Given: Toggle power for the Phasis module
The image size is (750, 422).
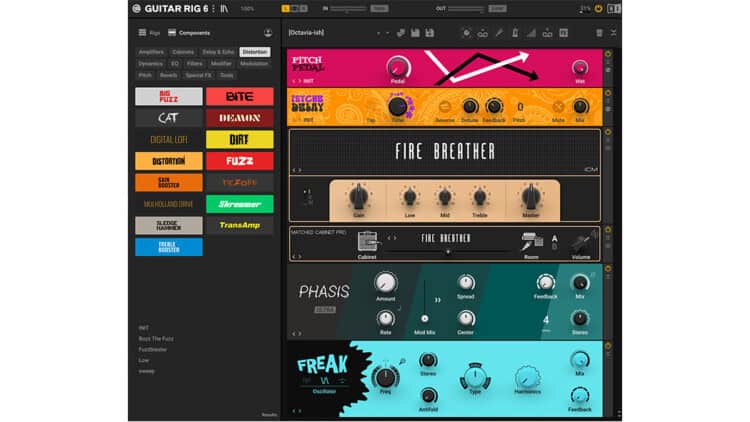Looking at the screenshot, I should tap(608, 268).
